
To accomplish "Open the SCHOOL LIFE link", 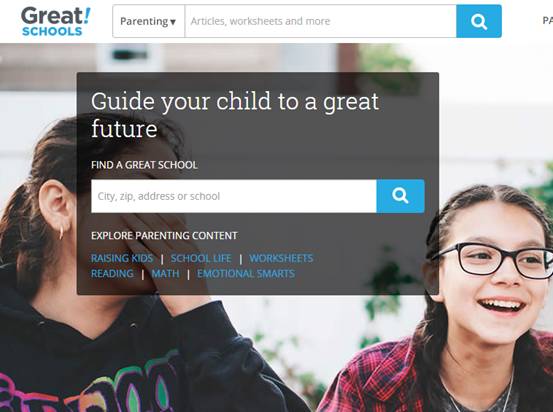I will pos(201,258).
